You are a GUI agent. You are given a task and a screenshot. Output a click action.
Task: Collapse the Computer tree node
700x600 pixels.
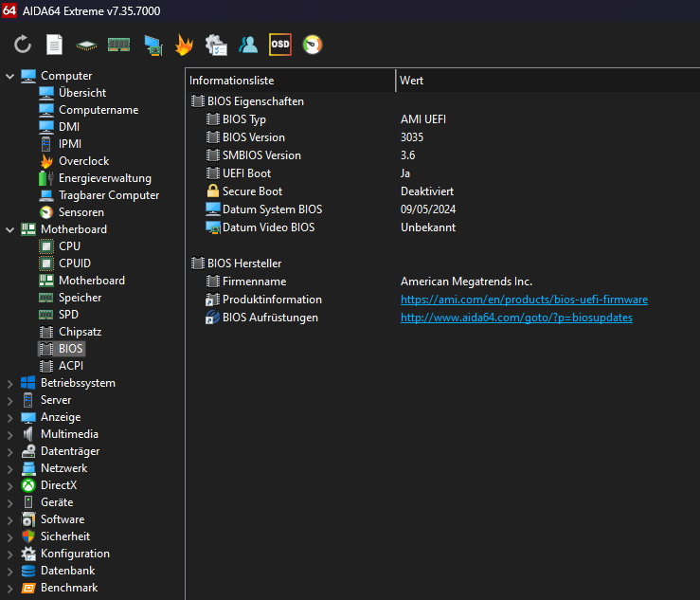click(x=9, y=77)
